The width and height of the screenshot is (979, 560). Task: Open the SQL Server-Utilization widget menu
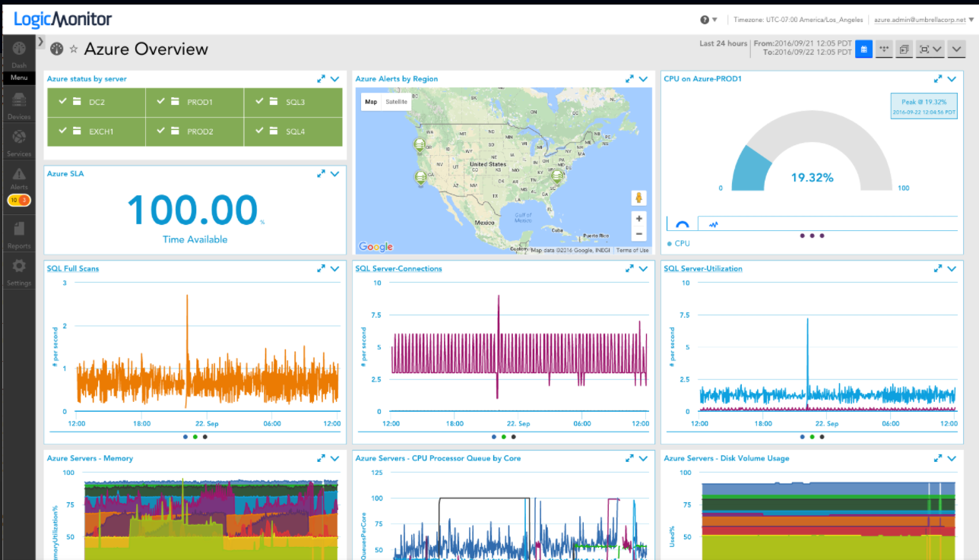(x=952, y=268)
